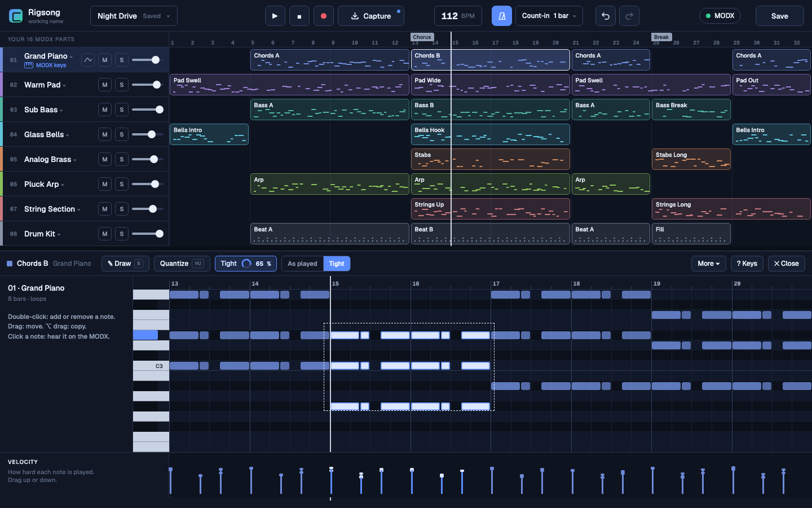Open the More menu in editor
The image size is (812, 508).
pyautogui.click(x=708, y=264)
